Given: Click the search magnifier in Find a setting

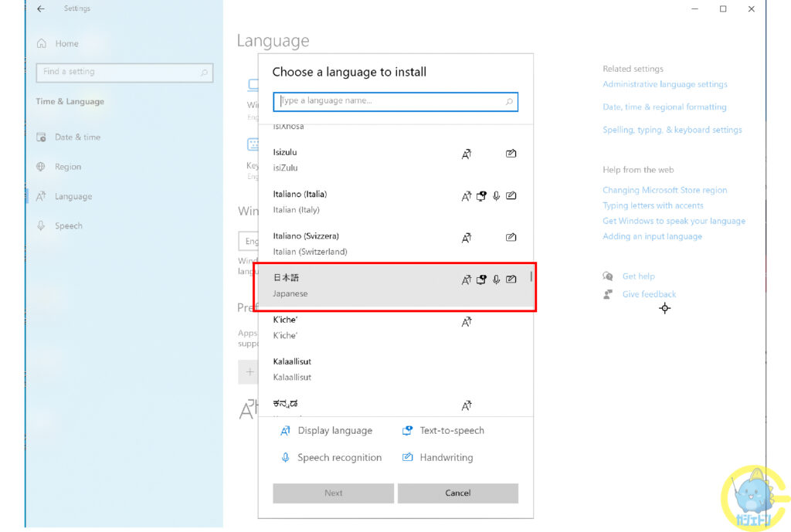Looking at the screenshot, I should tap(204, 72).
